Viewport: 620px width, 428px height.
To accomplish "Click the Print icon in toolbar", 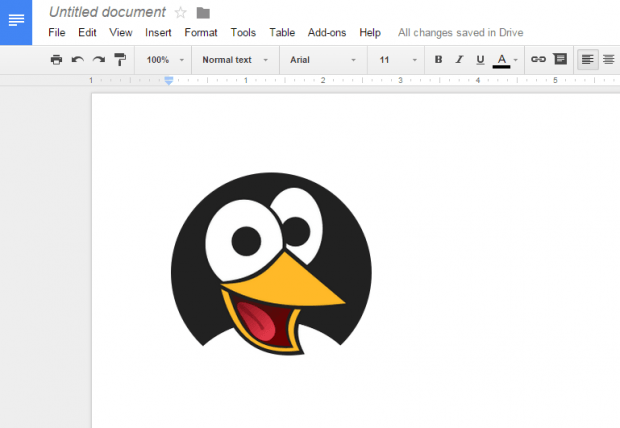I will (x=56, y=60).
